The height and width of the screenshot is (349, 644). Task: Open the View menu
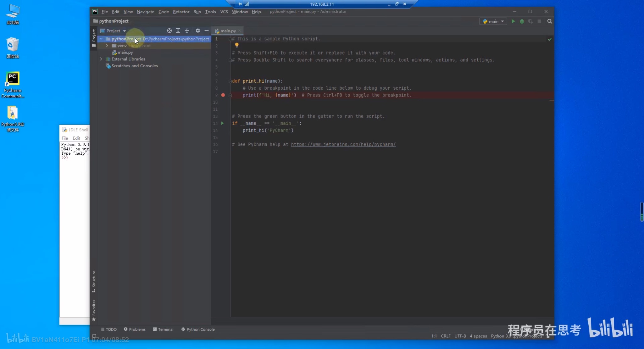(x=128, y=12)
